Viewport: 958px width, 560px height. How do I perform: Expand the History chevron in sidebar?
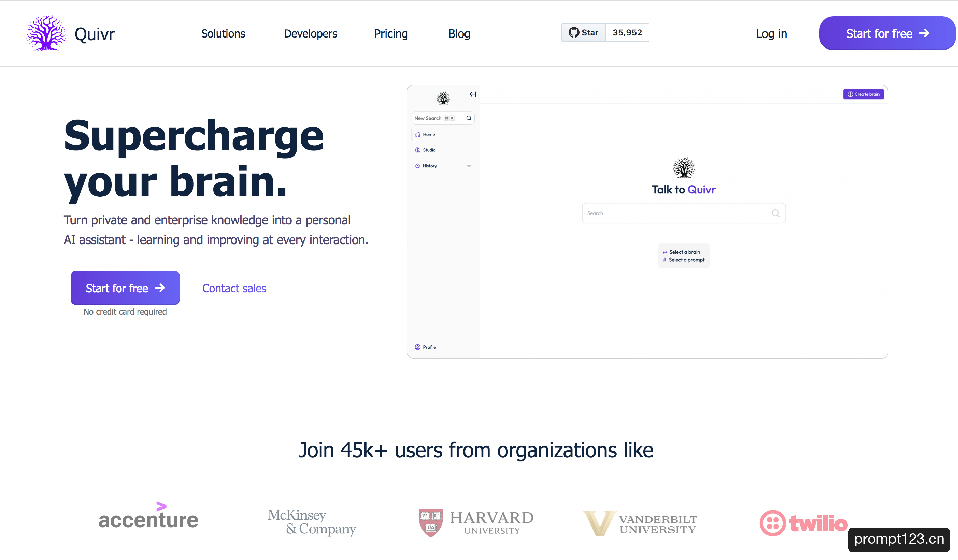pyautogui.click(x=469, y=166)
